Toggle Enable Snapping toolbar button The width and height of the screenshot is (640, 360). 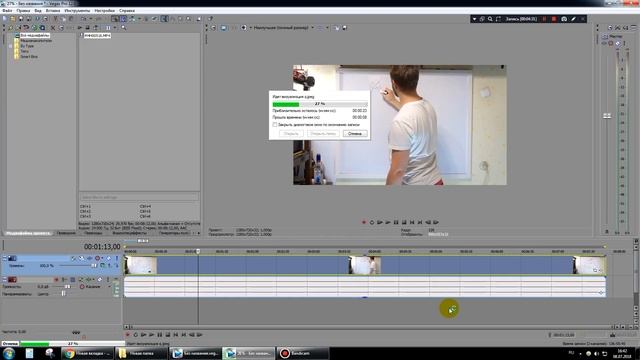pos(115,19)
